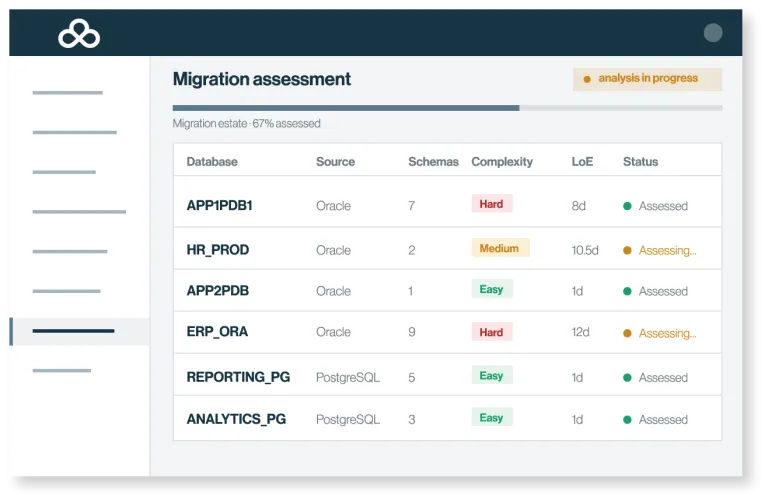Click the Easy badge for ANALYTICS_PG
768x502 pixels.
pos(492,417)
